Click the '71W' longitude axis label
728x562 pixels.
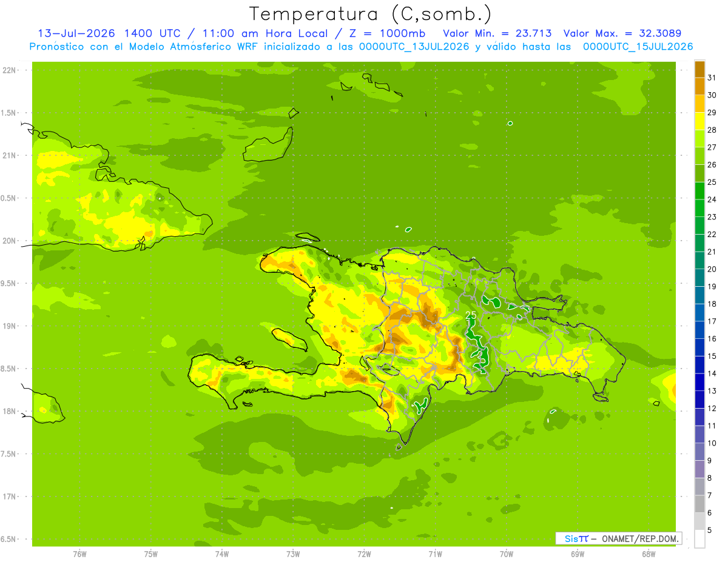click(435, 554)
